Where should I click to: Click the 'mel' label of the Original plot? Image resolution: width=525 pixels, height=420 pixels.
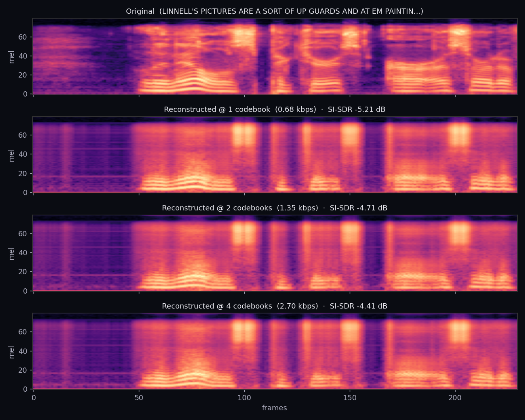pos(11,57)
